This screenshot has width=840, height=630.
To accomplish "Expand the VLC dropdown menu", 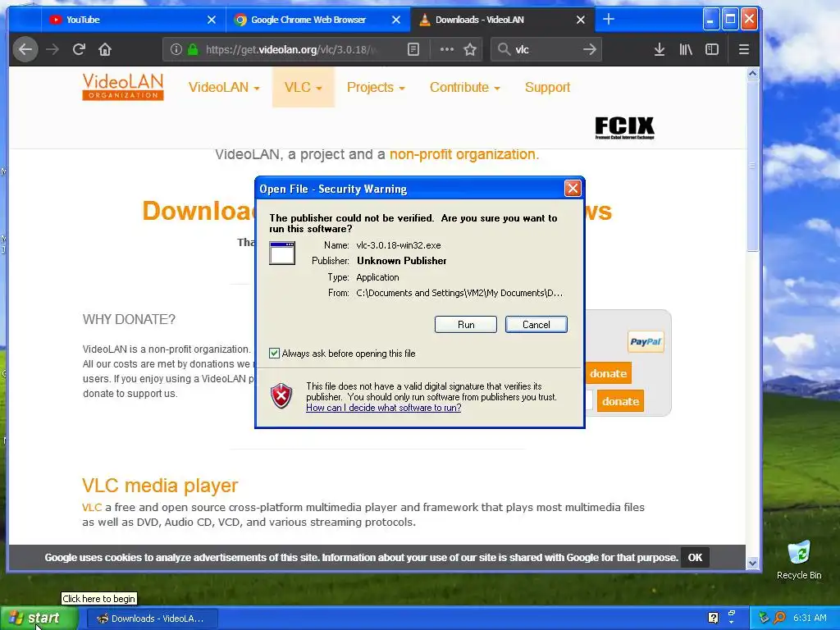I will (x=304, y=87).
